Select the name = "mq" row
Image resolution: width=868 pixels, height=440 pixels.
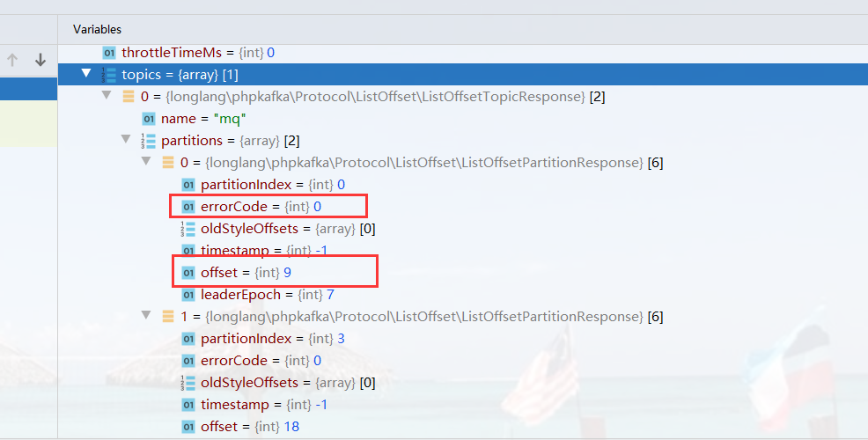pyautogui.click(x=463, y=119)
